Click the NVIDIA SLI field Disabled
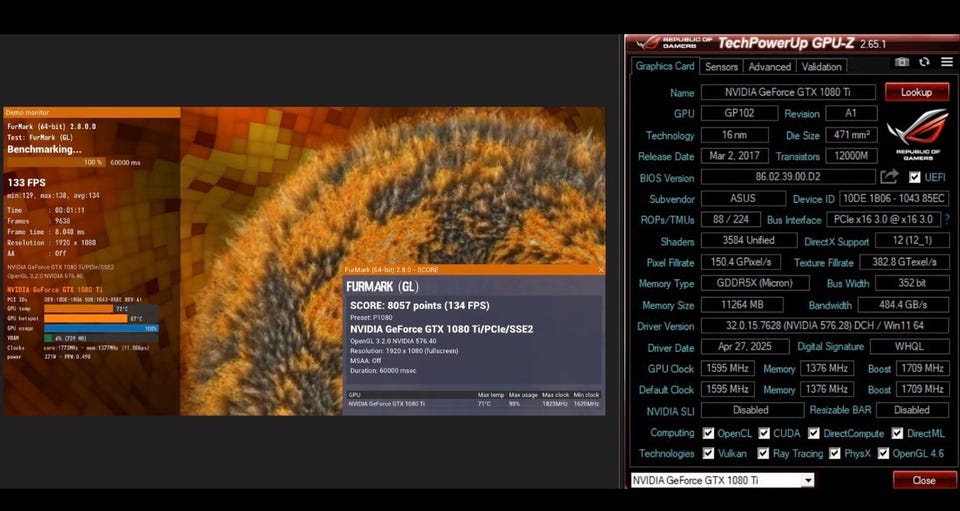The height and width of the screenshot is (511, 960). click(x=752, y=410)
